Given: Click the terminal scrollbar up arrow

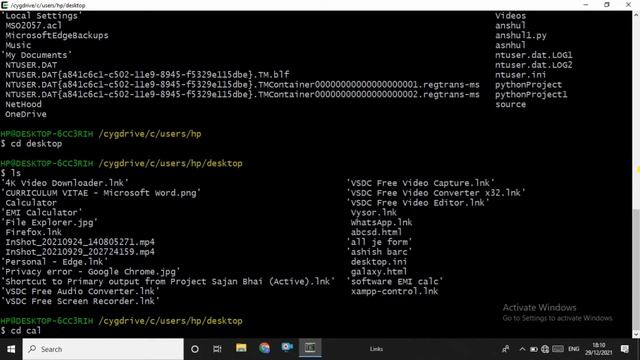Looking at the screenshot, I should (x=636, y=15).
